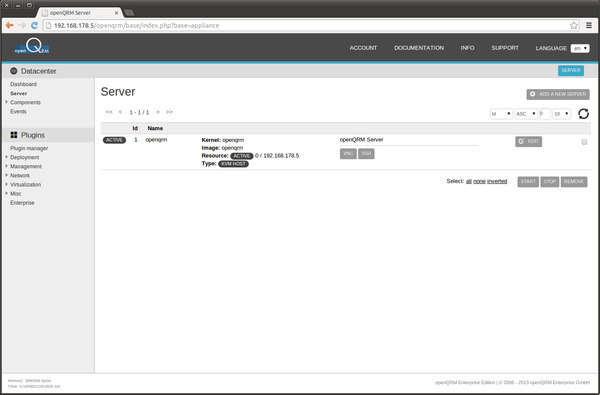The image size is (600, 395).
Task: Go to last page with >> link
Action: (169, 112)
